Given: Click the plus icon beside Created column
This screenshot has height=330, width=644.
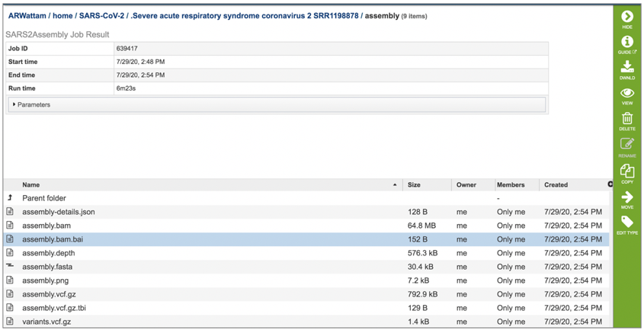Looking at the screenshot, I should click(x=610, y=184).
